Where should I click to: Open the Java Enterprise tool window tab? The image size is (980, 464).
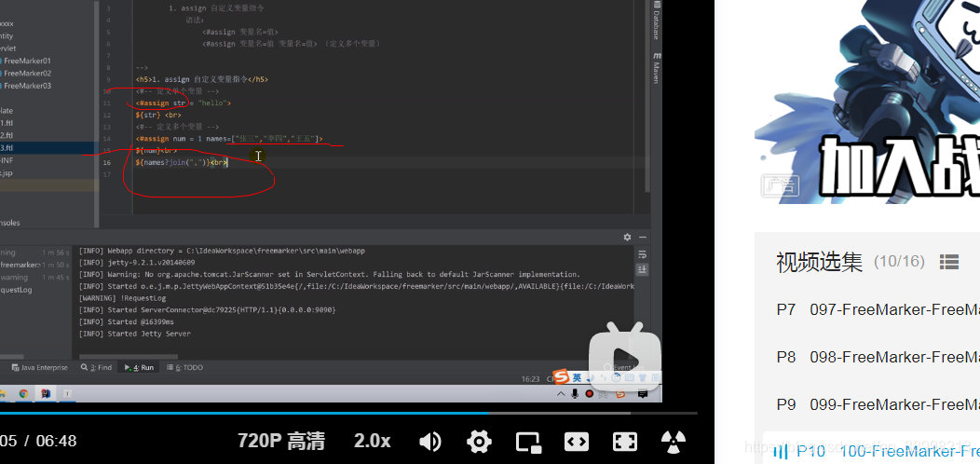click(x=40, y=368)
